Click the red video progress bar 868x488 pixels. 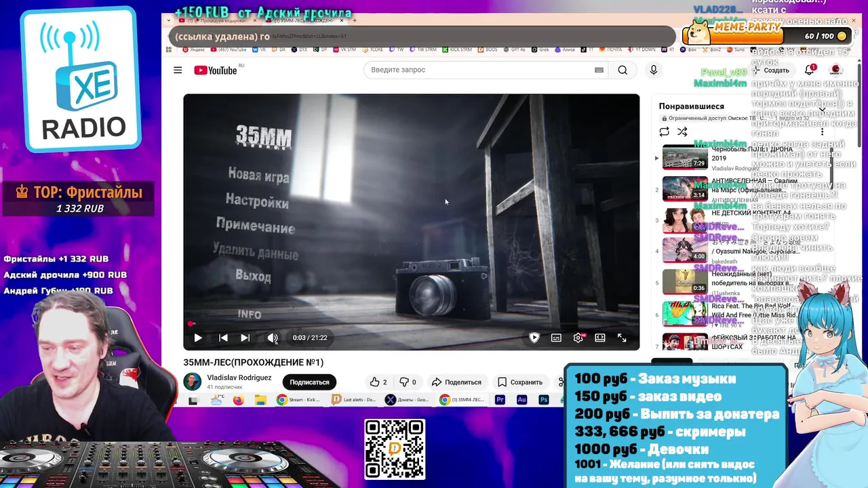pos(411,324)
